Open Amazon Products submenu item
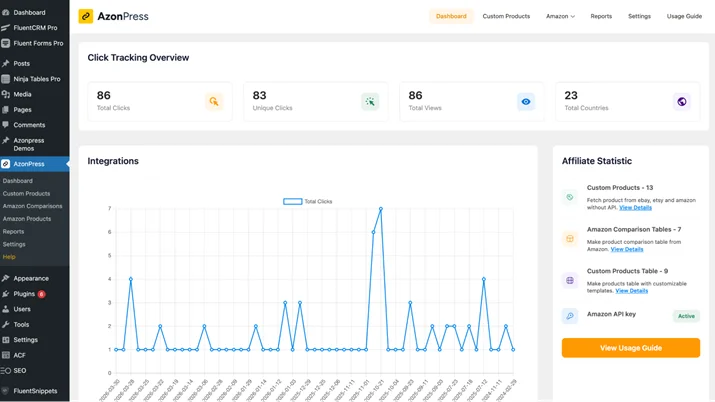 [27, 219]
